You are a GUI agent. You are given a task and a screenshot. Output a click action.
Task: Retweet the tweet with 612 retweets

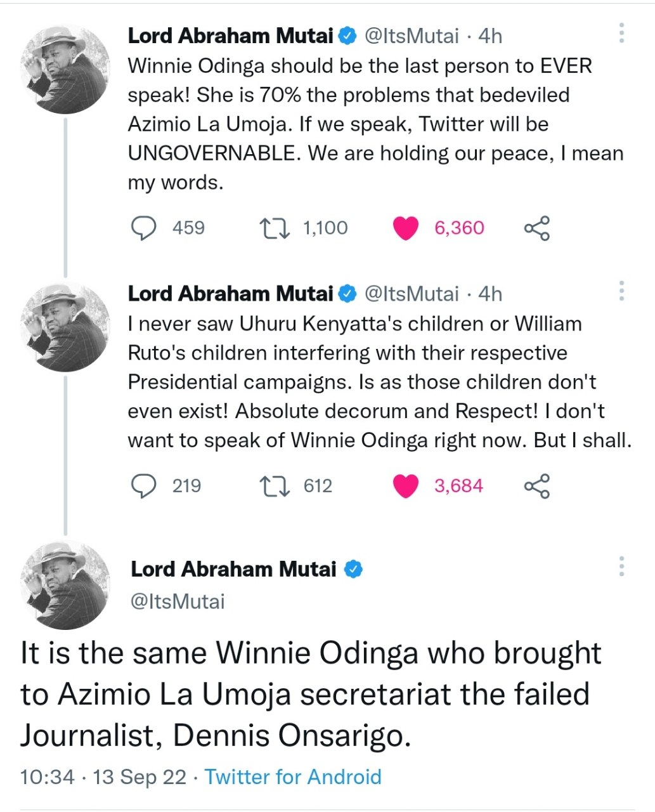point(275,486)
